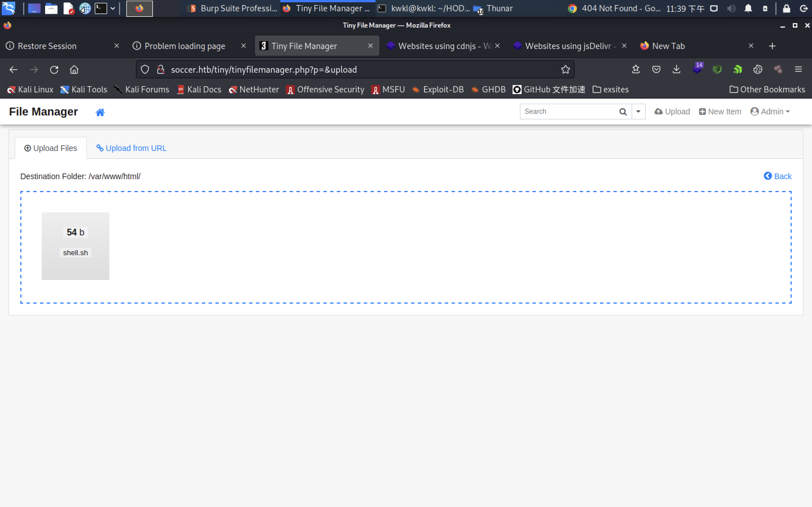The height and width of the screenshot is (507, 812).
Task: Click the Save to Pocket icon
Action: 656,69
